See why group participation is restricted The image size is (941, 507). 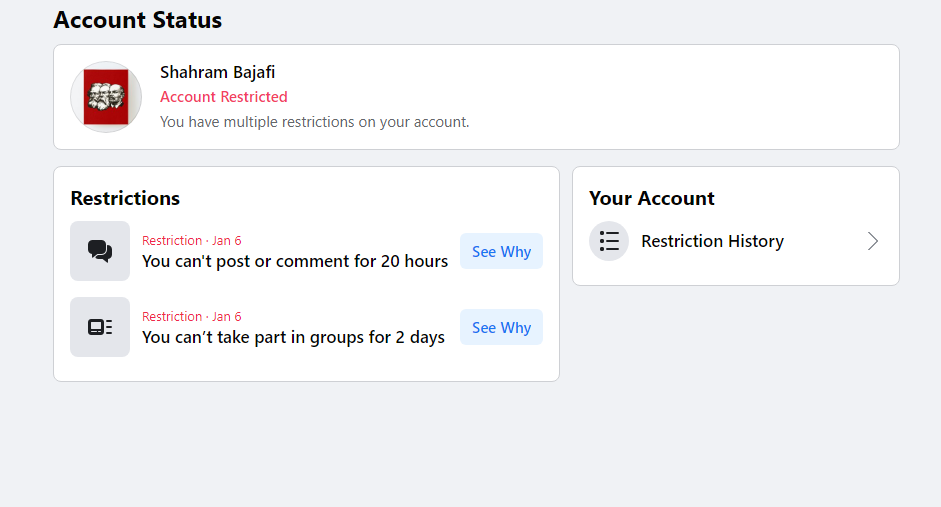[501, 328]
